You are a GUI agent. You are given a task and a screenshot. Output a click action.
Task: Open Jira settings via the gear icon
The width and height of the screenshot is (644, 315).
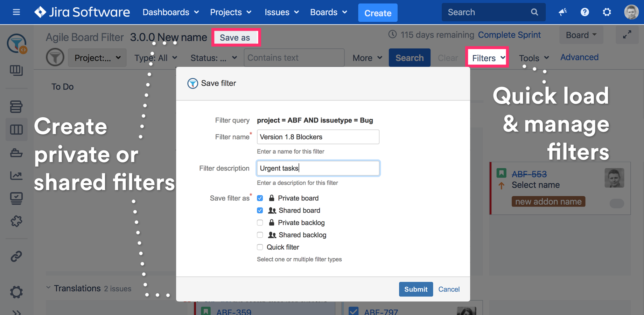(x=607, y=12)
